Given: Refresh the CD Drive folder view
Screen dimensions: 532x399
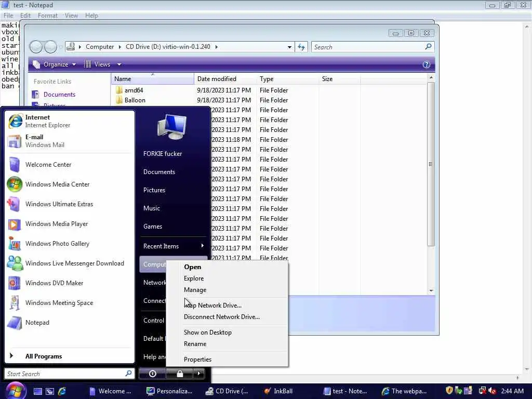Looking at the screenshot, I should (301, 47).
